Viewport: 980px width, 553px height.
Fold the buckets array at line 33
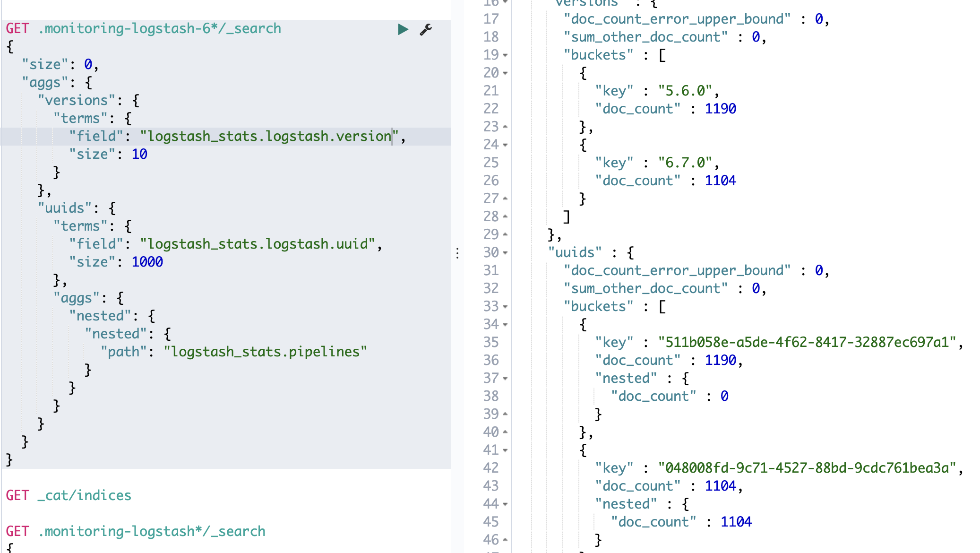(505, 307)
